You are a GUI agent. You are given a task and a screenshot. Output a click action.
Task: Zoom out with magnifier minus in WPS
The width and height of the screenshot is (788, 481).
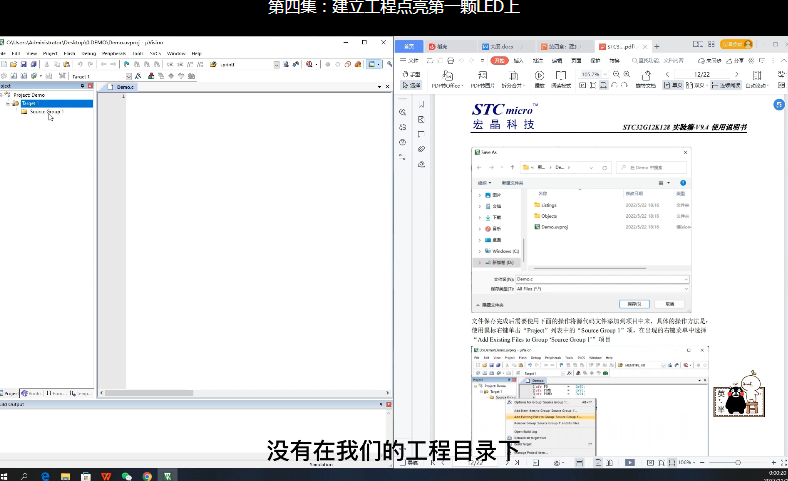[616, 74]
